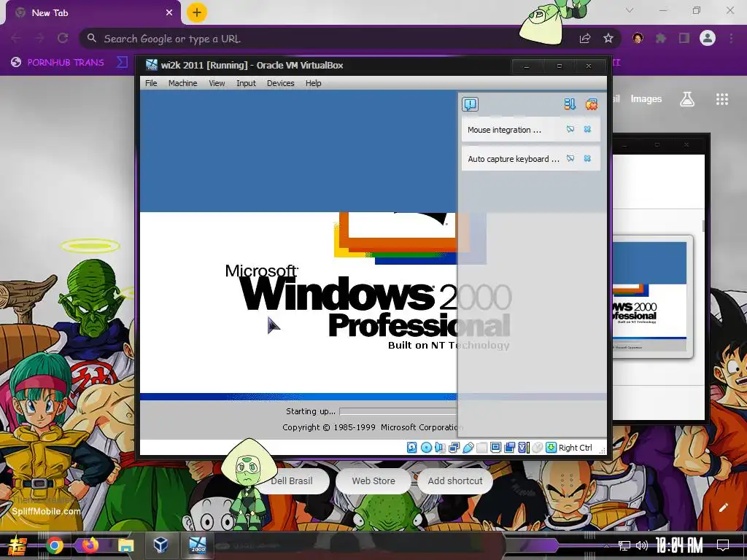The height and width of the screenshot is (560, 747).
Task: Reload the Chrome page
Action: [63, 38]
